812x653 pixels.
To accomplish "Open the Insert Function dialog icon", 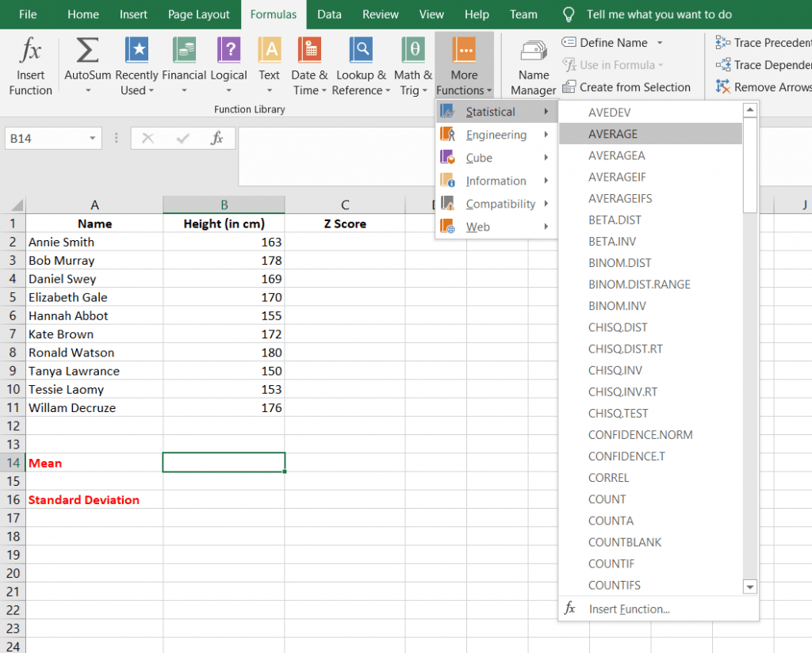I will tap(30, 50).
